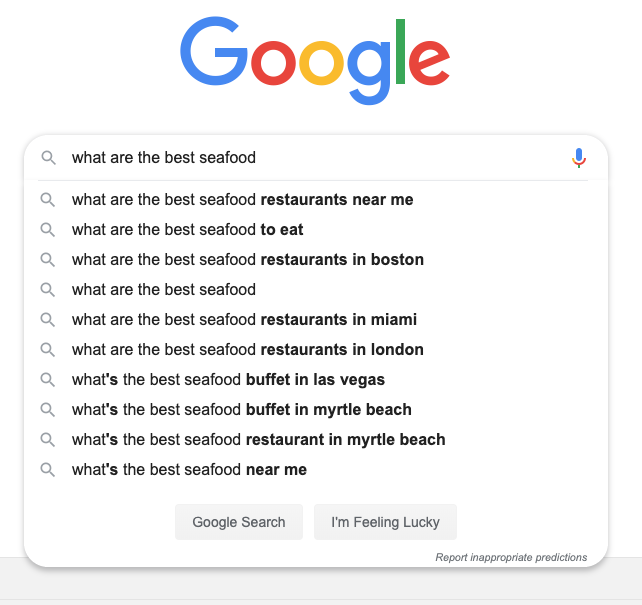
Task: Choose 'what are the best seafood to eat'
Action: tap(315, 230)
